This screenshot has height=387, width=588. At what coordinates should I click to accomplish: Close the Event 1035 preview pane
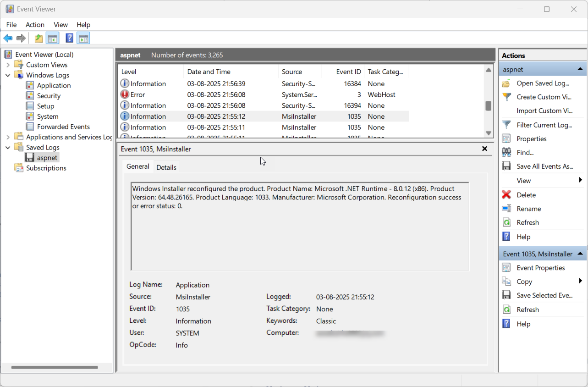pos(484,149)
